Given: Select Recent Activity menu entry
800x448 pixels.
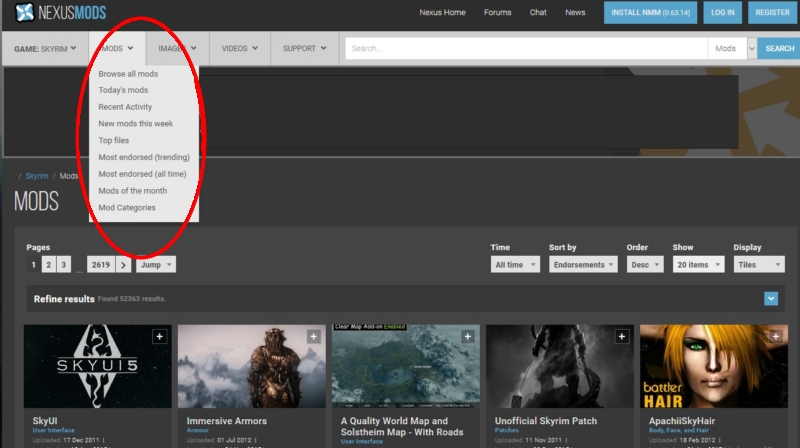Looking at the screenshot, I should (x=125, y=107).
